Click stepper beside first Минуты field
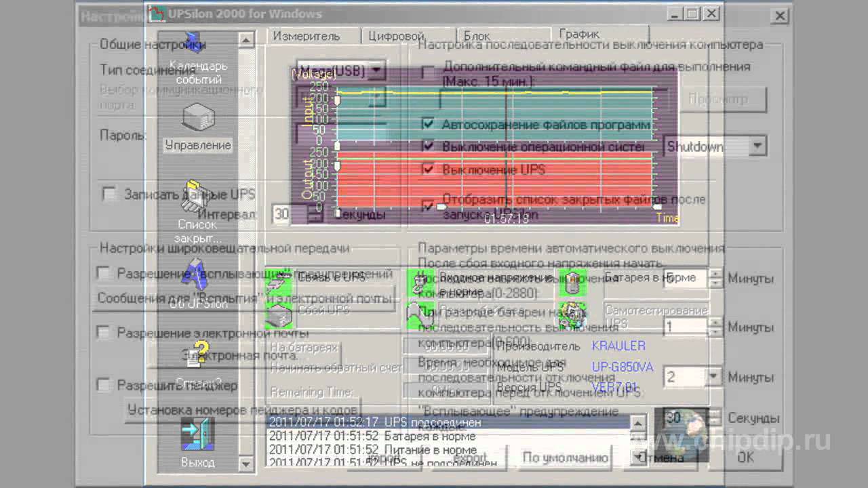 [x=715, y=278]
